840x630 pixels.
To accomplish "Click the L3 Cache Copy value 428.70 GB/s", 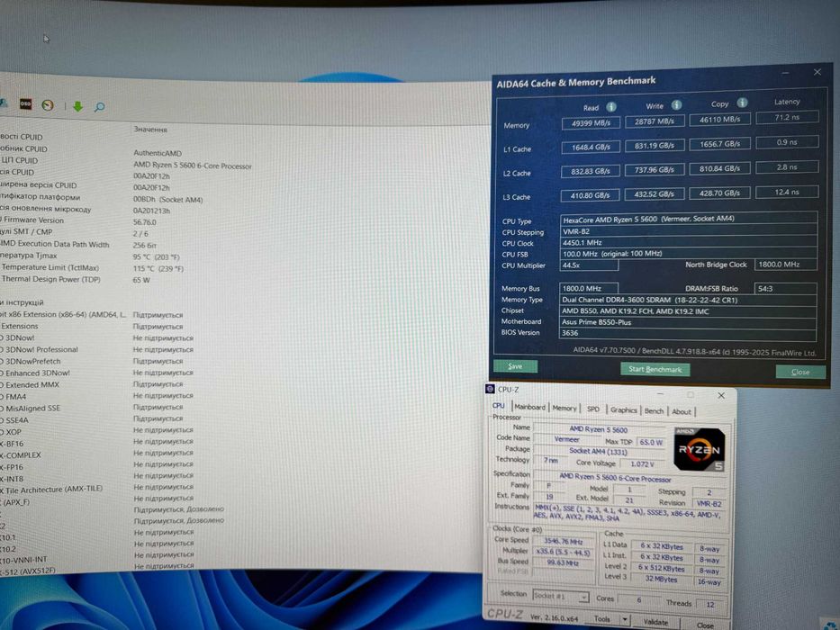I will point(719,193).
